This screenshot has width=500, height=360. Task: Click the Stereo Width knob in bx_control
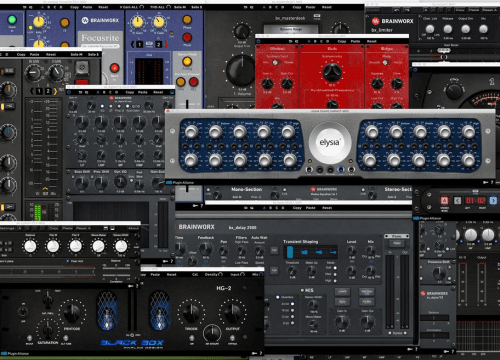click(121, 246)
